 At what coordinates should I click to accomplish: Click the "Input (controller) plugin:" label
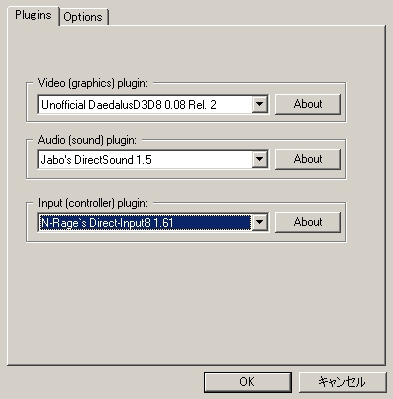93,203
